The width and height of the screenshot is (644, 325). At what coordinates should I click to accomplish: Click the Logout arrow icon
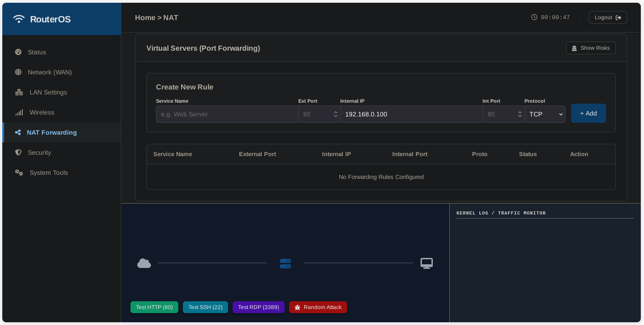tap(618, 17)
